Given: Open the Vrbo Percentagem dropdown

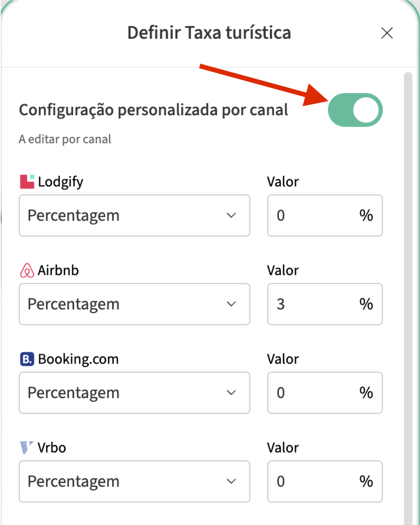Looking at the screenshot, I should (134, 482).
